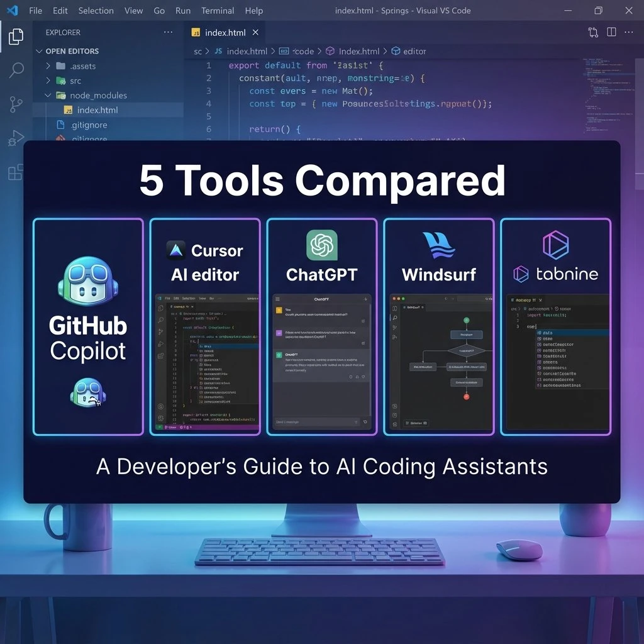
Task: Select the Search icon in the activity bar
Action: (x=15, y=70)
